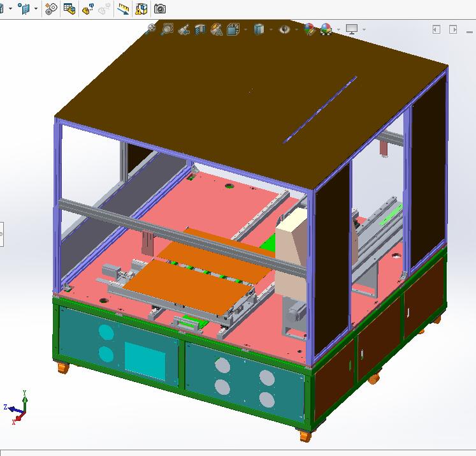Open View Settings monitor icon
The height and width of the screenshot is (456, 476).
(x=352, y=29)
